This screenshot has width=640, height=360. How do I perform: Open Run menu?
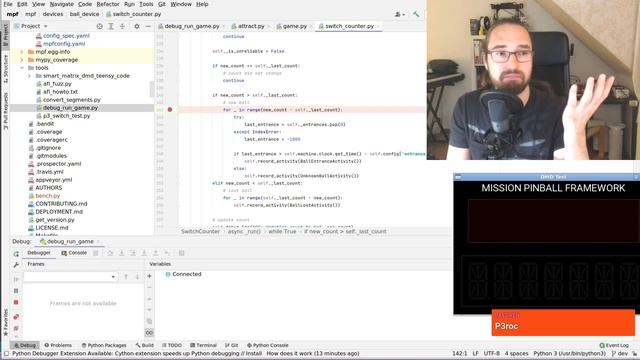pyautogui.click(x=129, y=4)
